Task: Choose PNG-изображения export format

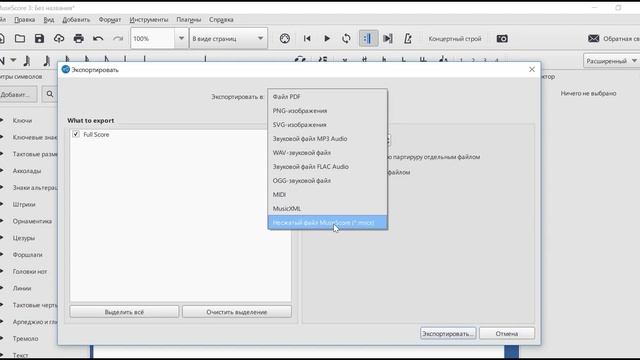Action: point(328,111)
